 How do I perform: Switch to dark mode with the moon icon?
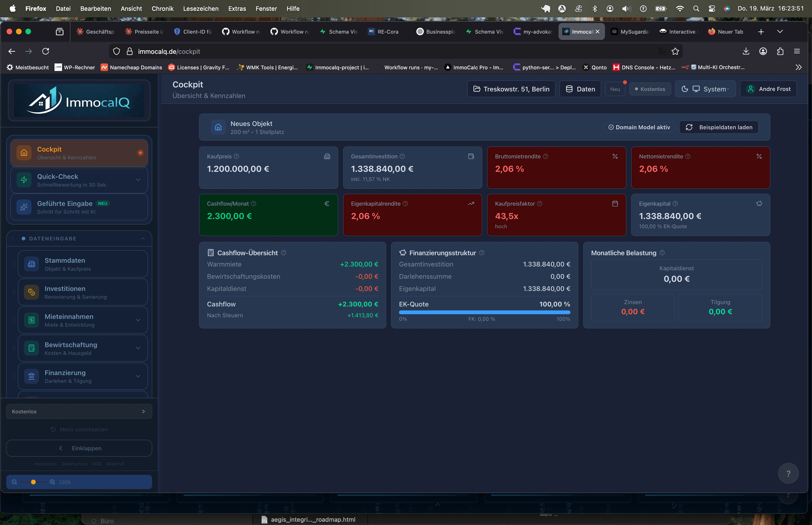(x=685, y=89)
